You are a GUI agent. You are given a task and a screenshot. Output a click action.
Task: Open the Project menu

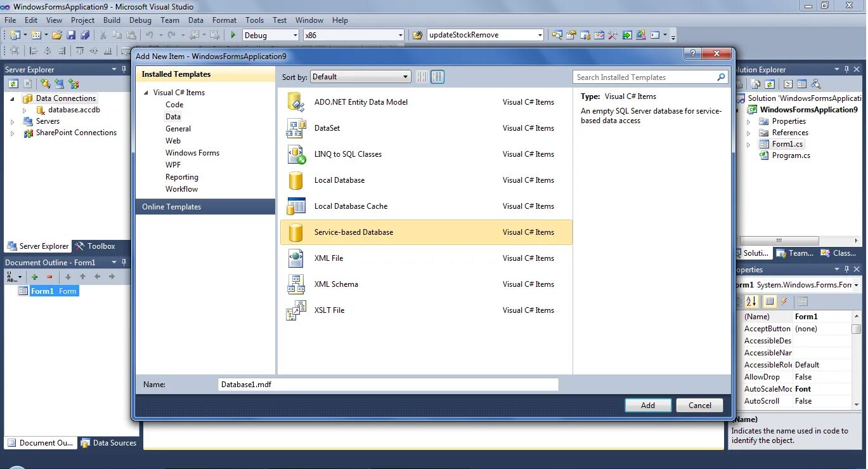pos(82,20)
